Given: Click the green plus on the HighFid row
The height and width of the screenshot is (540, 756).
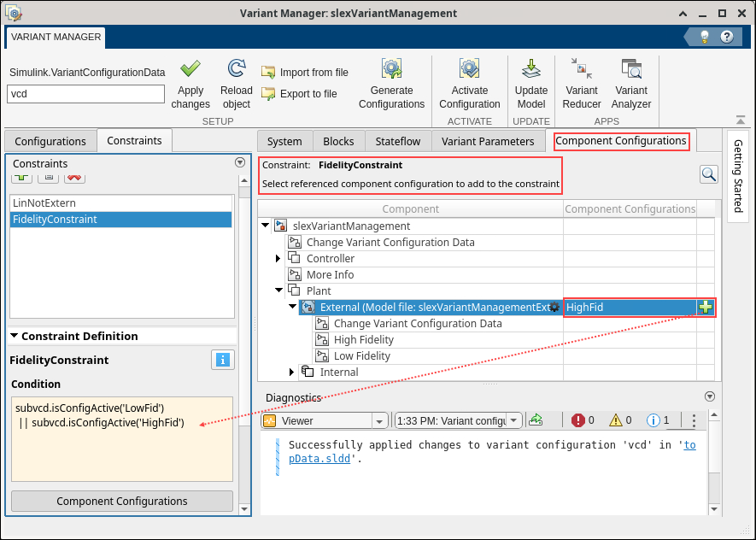Looking at the screenshot, I should point(706,307).
